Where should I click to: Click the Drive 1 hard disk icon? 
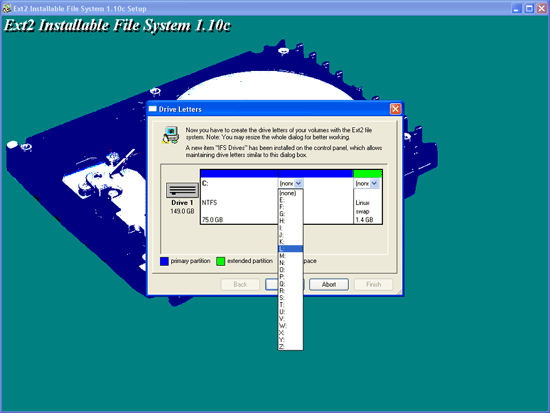click(x=182, y=191)
